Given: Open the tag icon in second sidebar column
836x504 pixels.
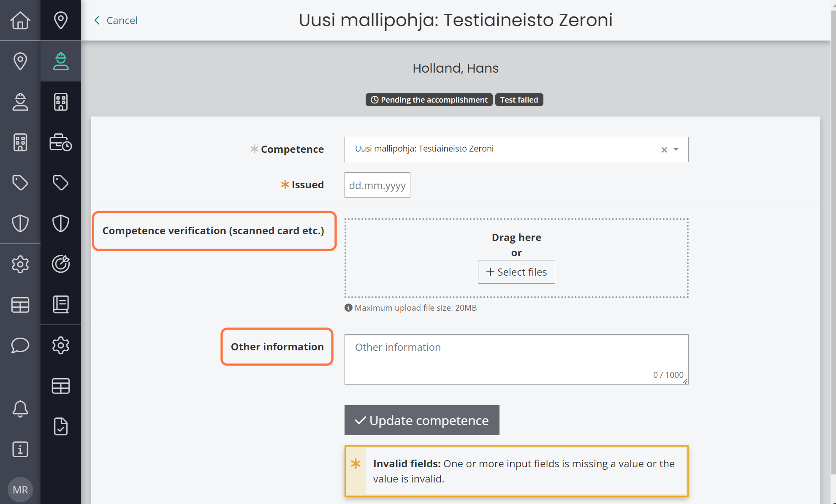Looking at the screenshot, I should tap(61, 183).
